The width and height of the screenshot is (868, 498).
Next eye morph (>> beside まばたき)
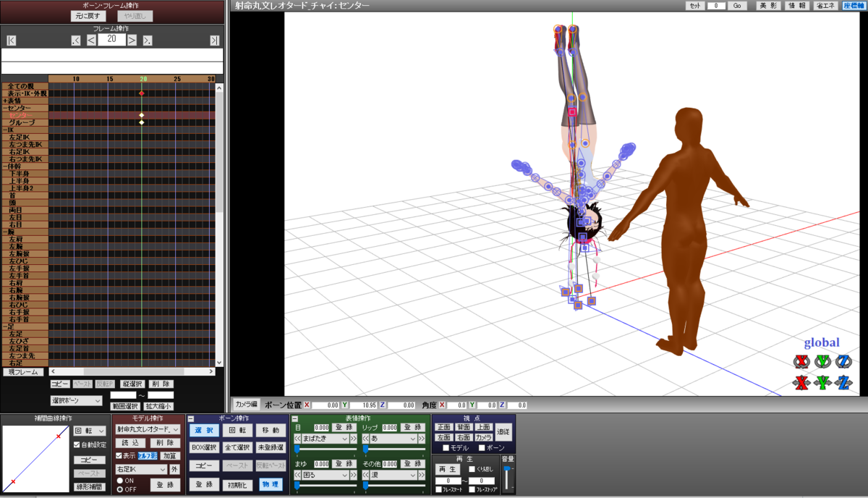click(353, 439)
